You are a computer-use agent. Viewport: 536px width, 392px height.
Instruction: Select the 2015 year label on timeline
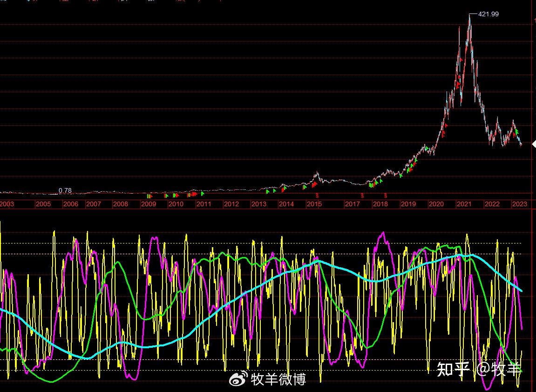[x=314, y=204]
